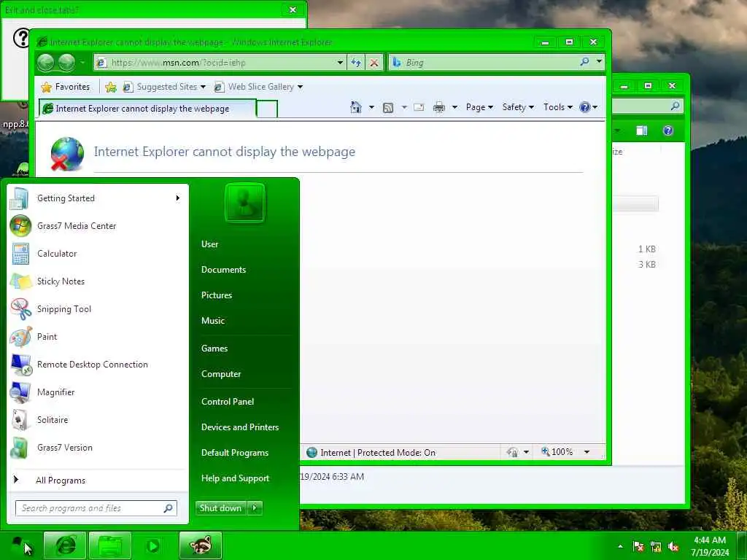Select the cannot display webpage tab
Image resolution: width=747 pixels, height=560 pixels.
[x=147, y=109]
